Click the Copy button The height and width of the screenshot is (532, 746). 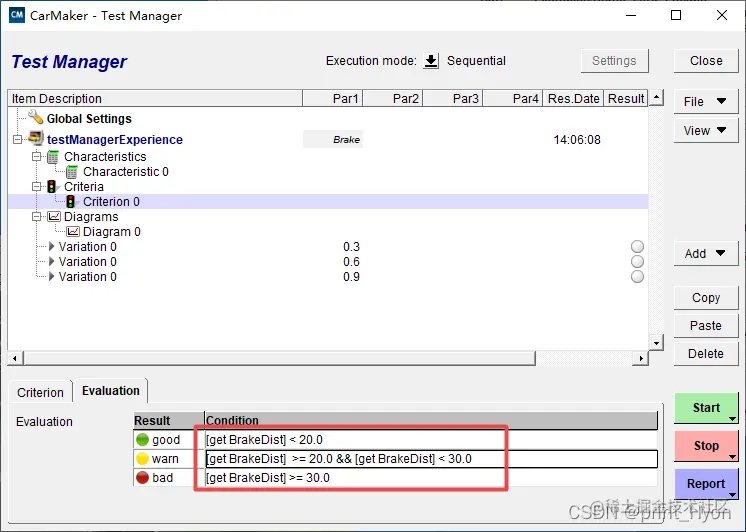point(706,298)
